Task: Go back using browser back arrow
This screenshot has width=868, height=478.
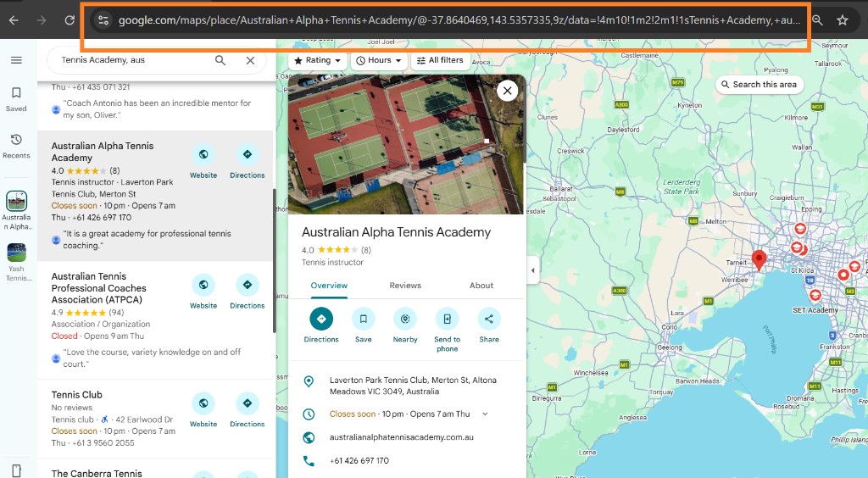Action: [14, 20]
